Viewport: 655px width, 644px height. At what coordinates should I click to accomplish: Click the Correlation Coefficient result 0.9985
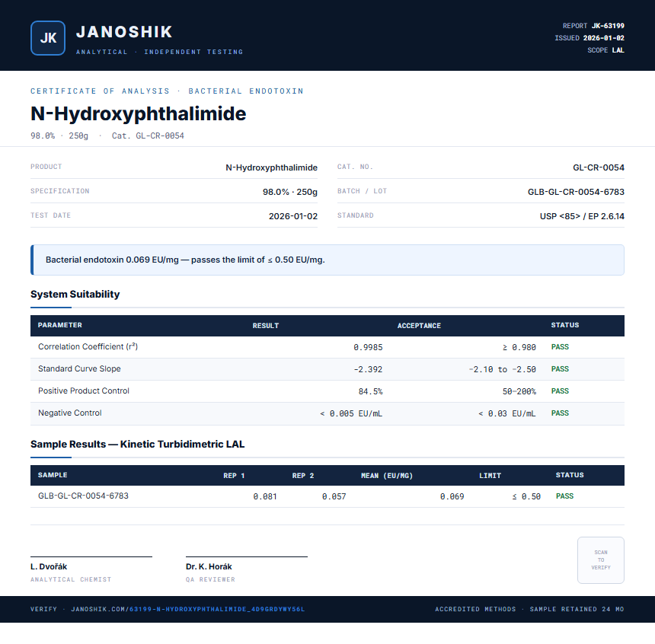[368, 347]
